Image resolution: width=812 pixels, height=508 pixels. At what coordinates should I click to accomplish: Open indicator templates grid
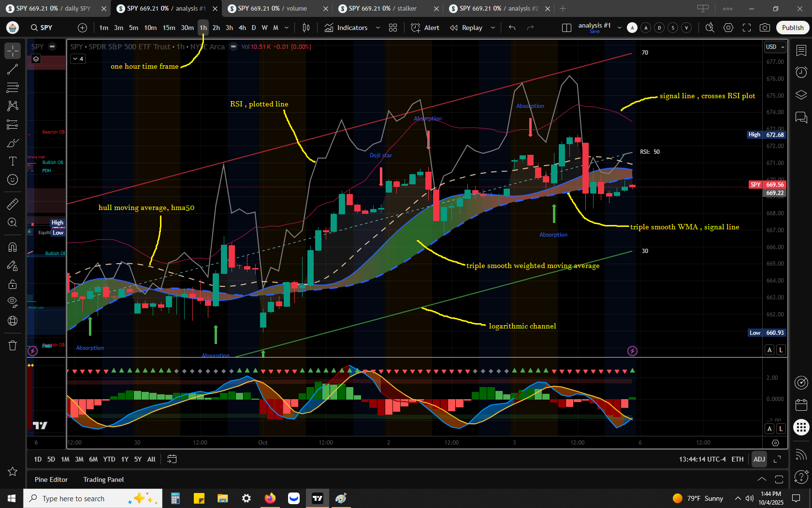[x=393, y=28]
